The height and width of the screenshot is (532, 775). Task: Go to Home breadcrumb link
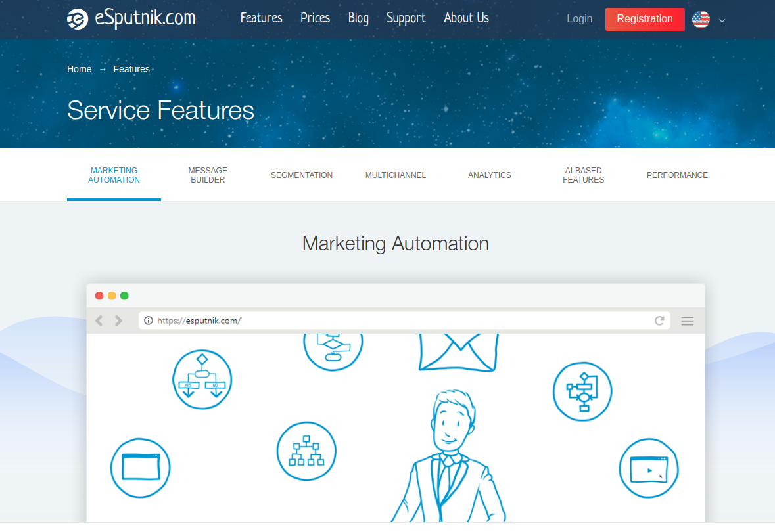pos(79,69)
